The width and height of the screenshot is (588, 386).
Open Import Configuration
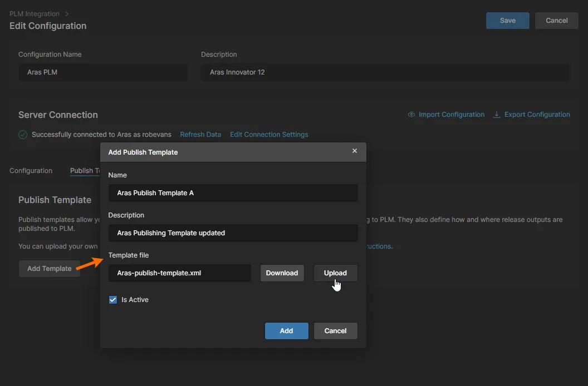(451, 115)
